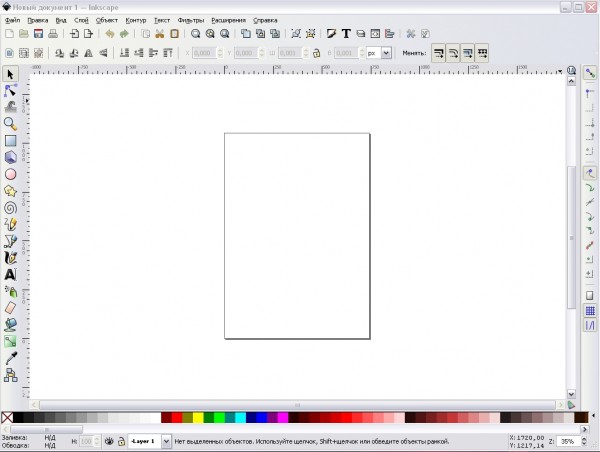
Task: Select the Bezier pen tool
Action: (10, 241)
